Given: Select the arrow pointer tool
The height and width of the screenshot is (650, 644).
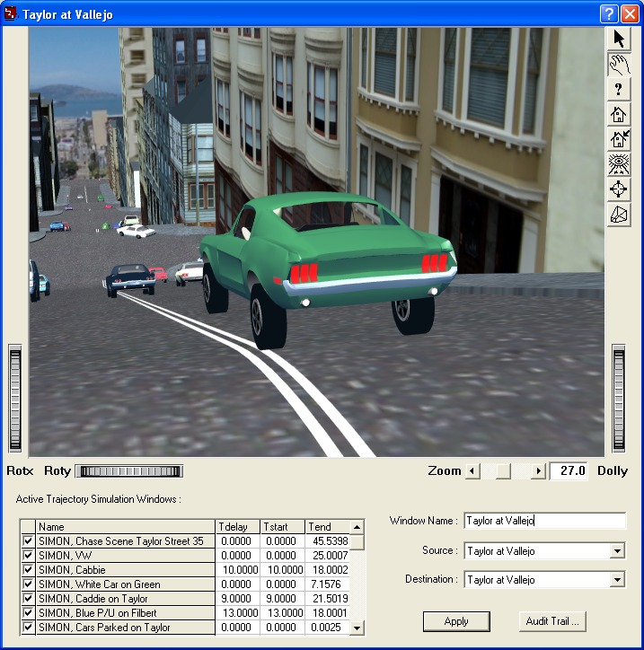Looking at the screenshot, I should (x=619, y=39).
